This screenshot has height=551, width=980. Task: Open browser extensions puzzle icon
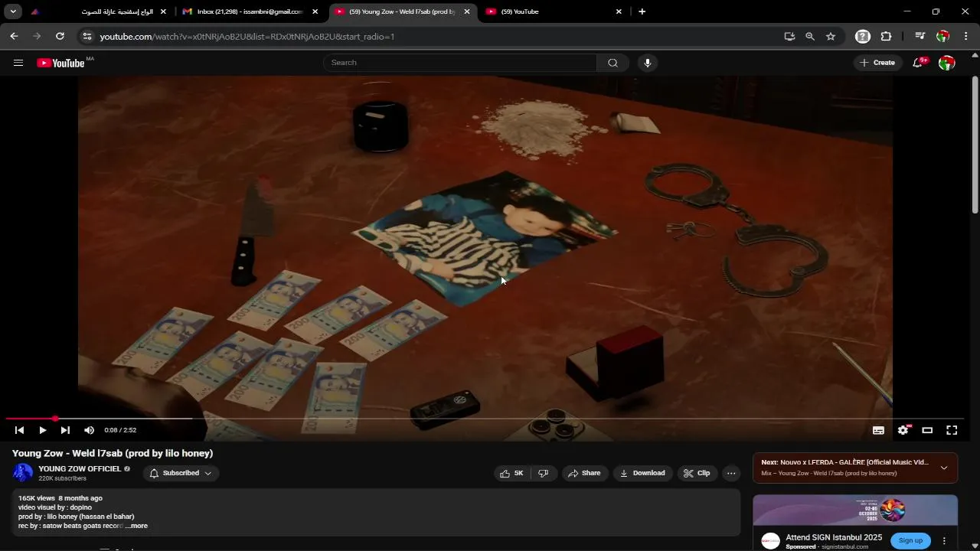tap(887, 36)
